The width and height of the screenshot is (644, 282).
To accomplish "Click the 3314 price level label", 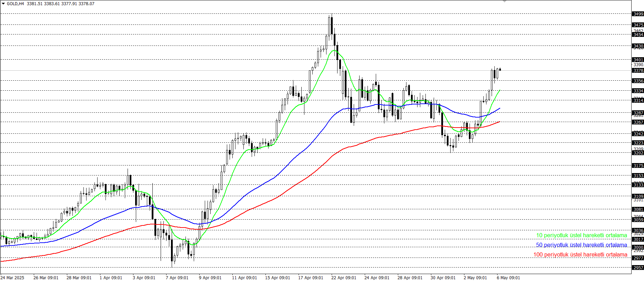I will (x=638, y=101).
